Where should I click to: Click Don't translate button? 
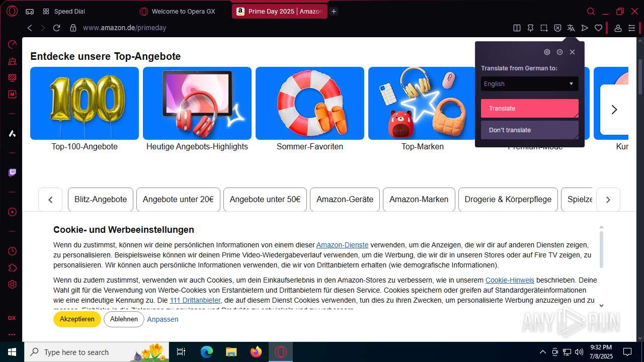click(x=530, y=130)
